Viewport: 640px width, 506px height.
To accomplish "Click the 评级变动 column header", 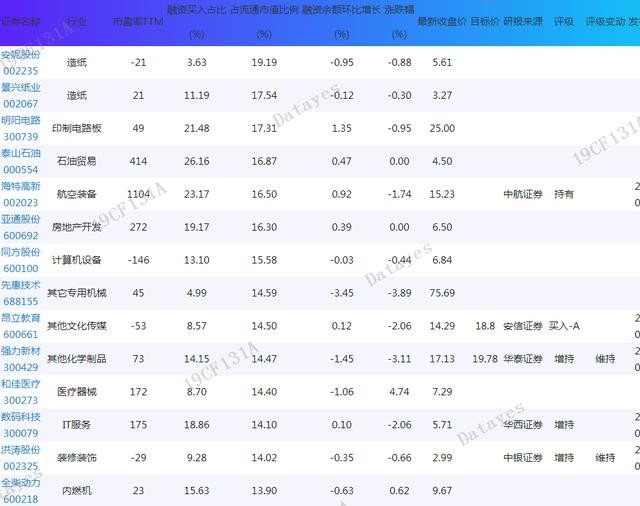I will [604, 21].
